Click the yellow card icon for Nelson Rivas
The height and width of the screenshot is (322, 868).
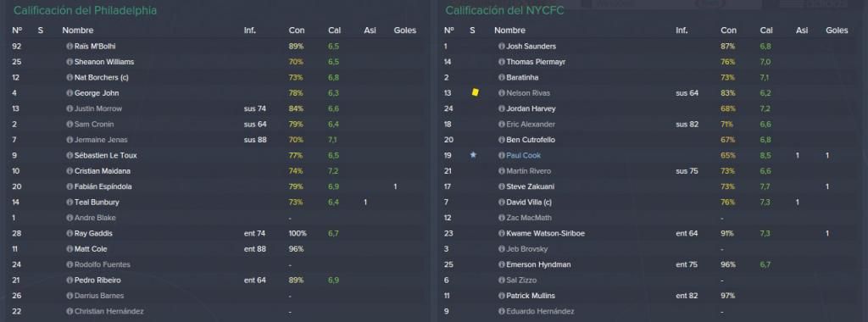[475, 92]
